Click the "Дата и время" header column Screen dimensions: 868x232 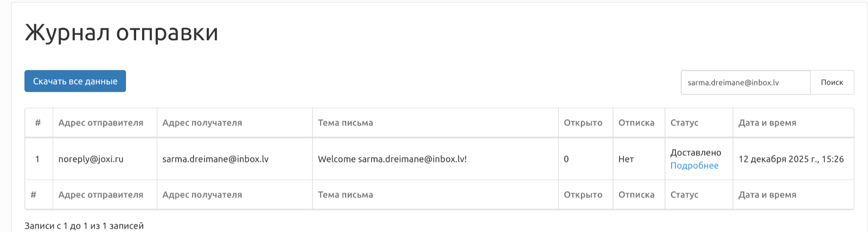[767, 123]
